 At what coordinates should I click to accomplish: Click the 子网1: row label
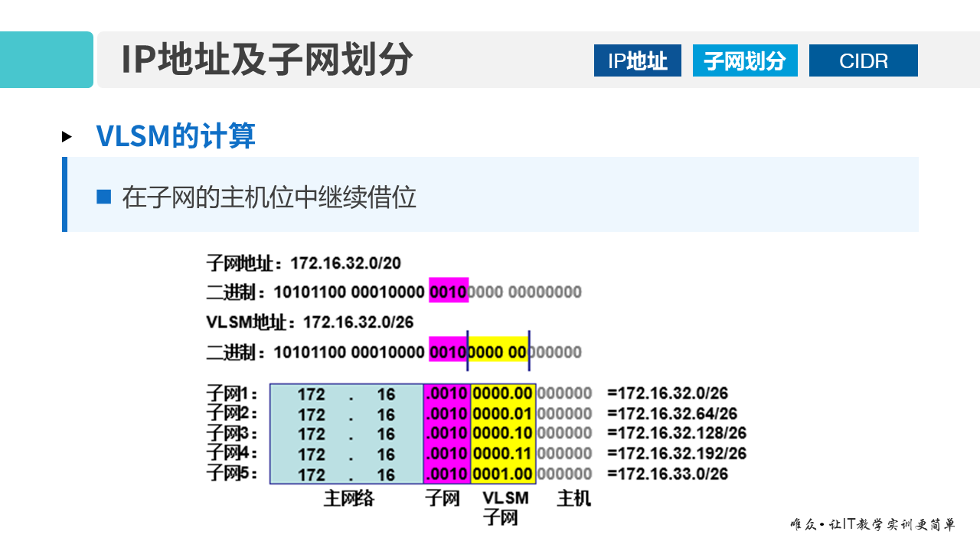tap(232, 394)
